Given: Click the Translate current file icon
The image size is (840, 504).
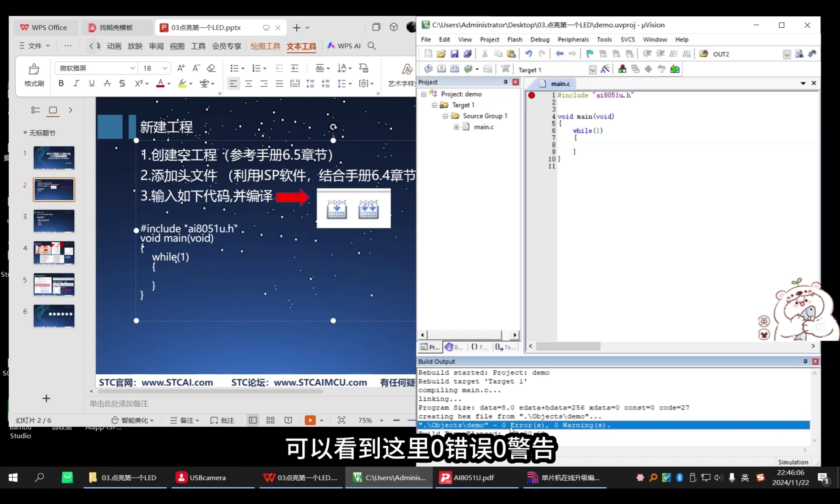Looking at the screenshot, I should (428, 69).
